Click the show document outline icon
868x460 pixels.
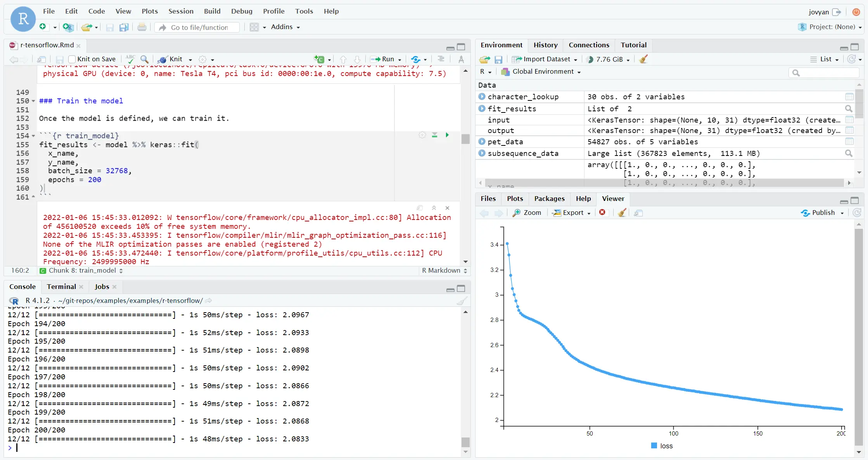(441, 59)
